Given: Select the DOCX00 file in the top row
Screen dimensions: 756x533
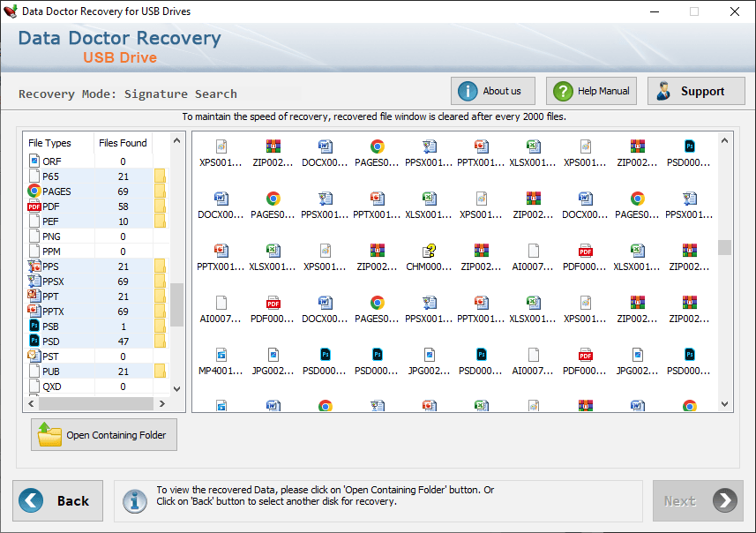Looking at the screenshot, I should [x=325, y=154].
